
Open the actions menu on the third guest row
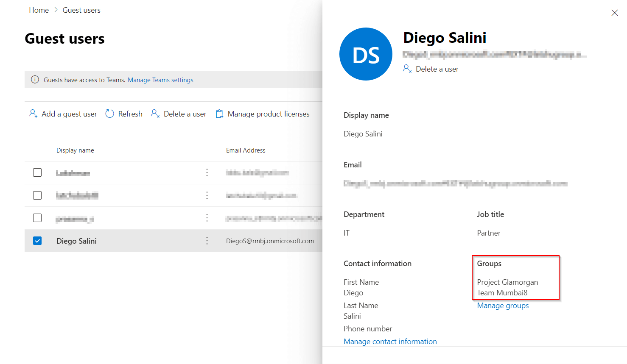coord(207,217)
